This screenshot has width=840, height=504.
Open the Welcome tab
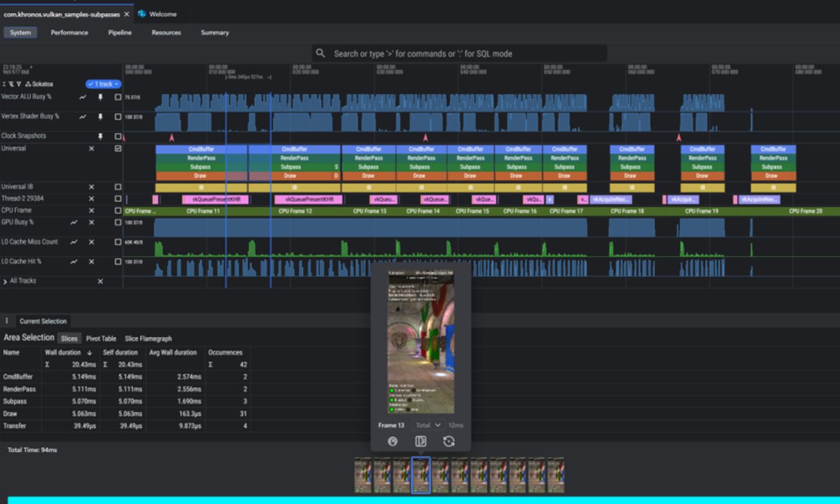(162, 14)
